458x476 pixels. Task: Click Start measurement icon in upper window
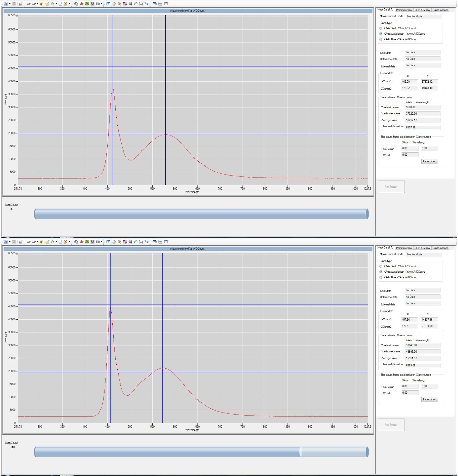[x=6, y=4]
